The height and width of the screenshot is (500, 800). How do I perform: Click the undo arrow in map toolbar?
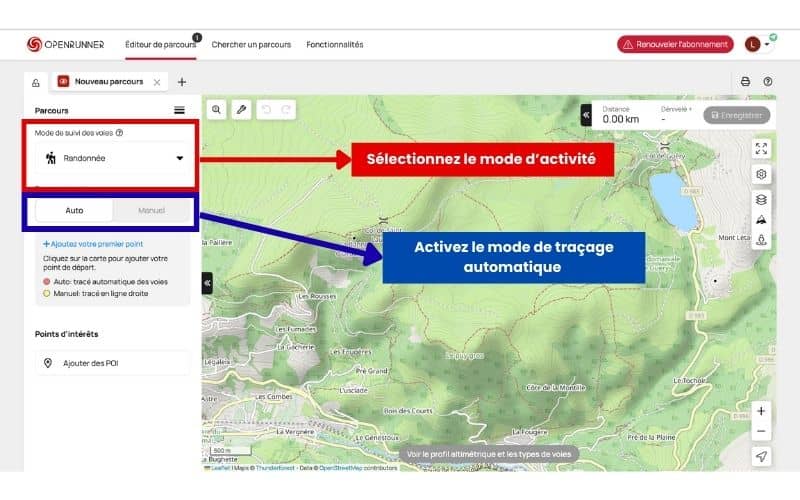[x=267, y=110]
